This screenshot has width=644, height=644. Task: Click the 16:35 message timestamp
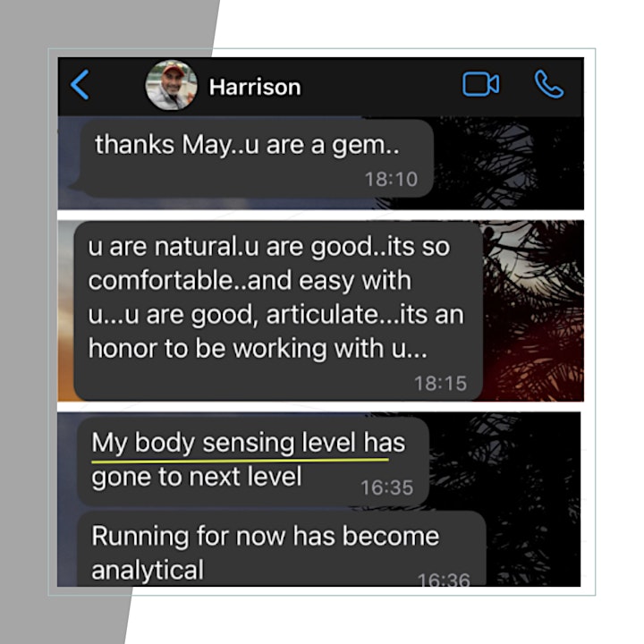tap(387, 487)
